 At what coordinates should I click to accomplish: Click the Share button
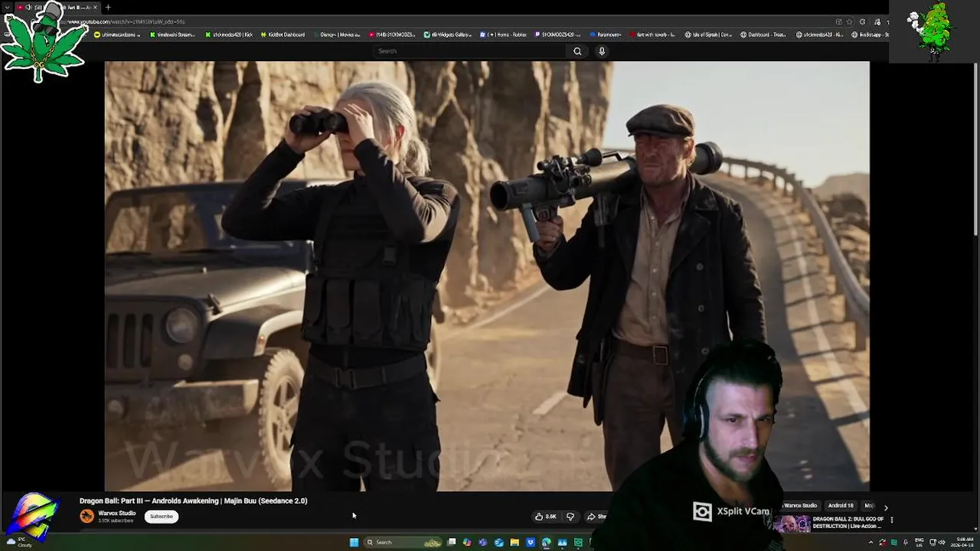(597, 517)
